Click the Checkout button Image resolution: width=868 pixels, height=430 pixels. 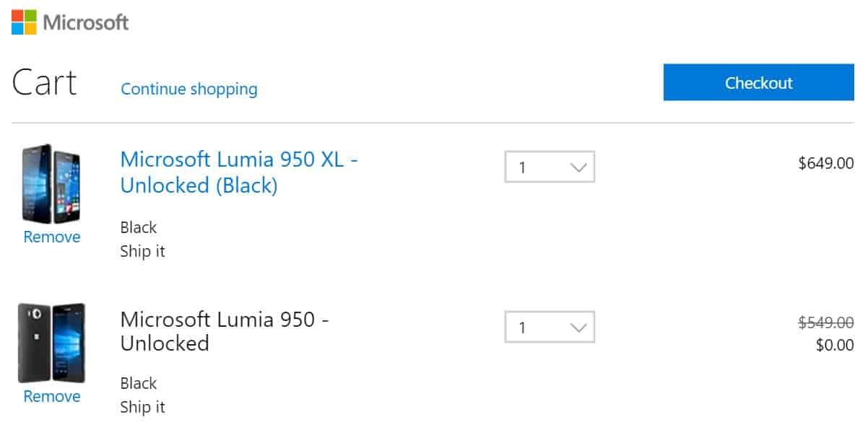click(x=758, y=82)
